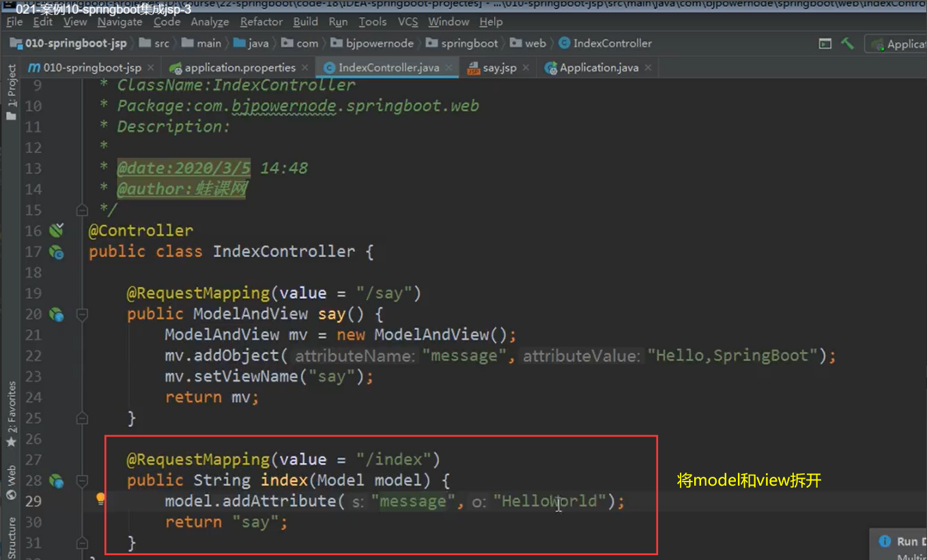Click the yellow intention lightbulb on line 29
This screenshot has width=927, height=560.
click(100, 499)
